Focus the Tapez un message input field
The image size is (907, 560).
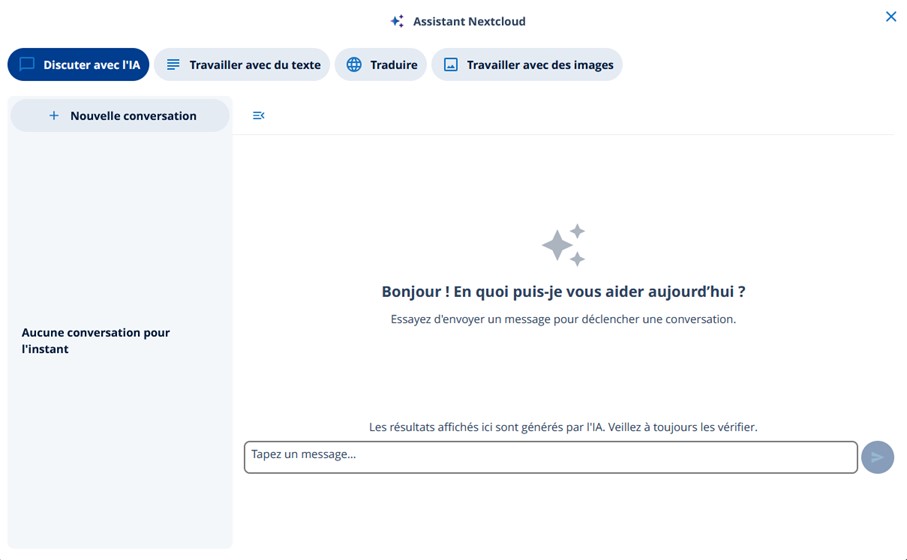pyautogui.click(x=550, y=456)
